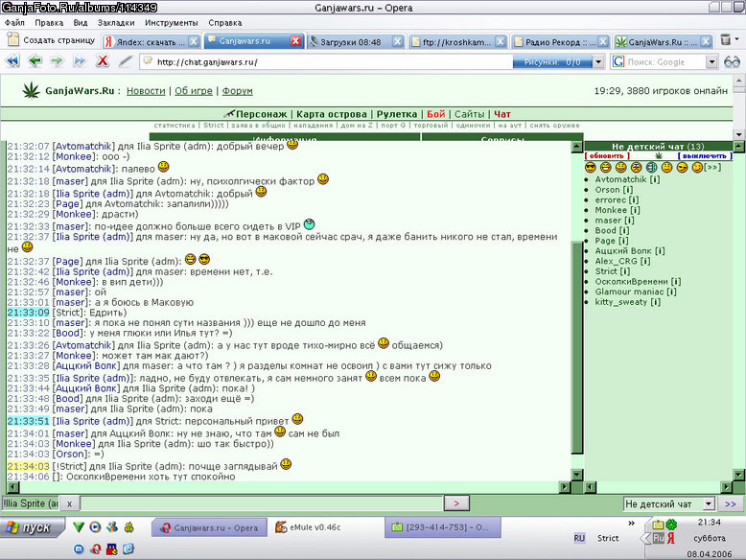
Task: Open the Не детский чат room dropdown
Action: [709, 503]
